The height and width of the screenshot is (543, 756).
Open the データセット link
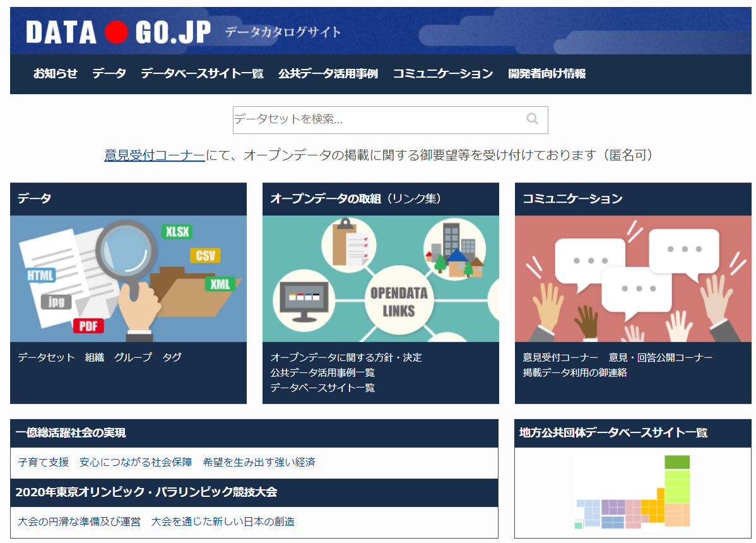tap(46, 357)
